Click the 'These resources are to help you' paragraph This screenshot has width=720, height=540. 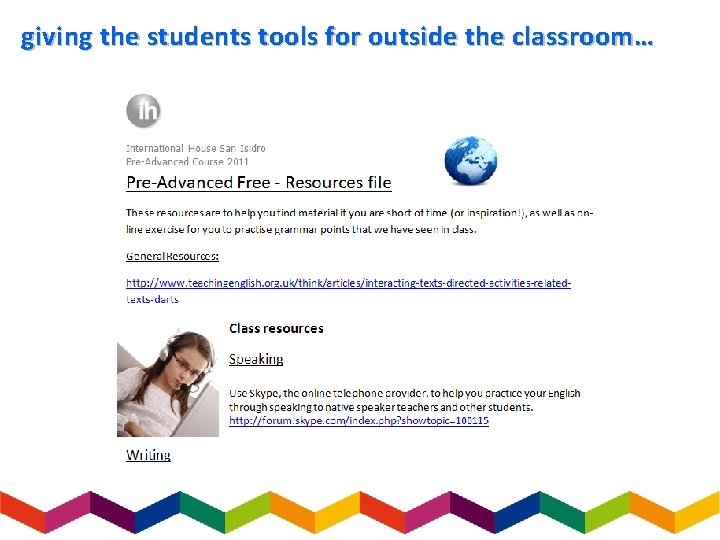coord(360,221)
